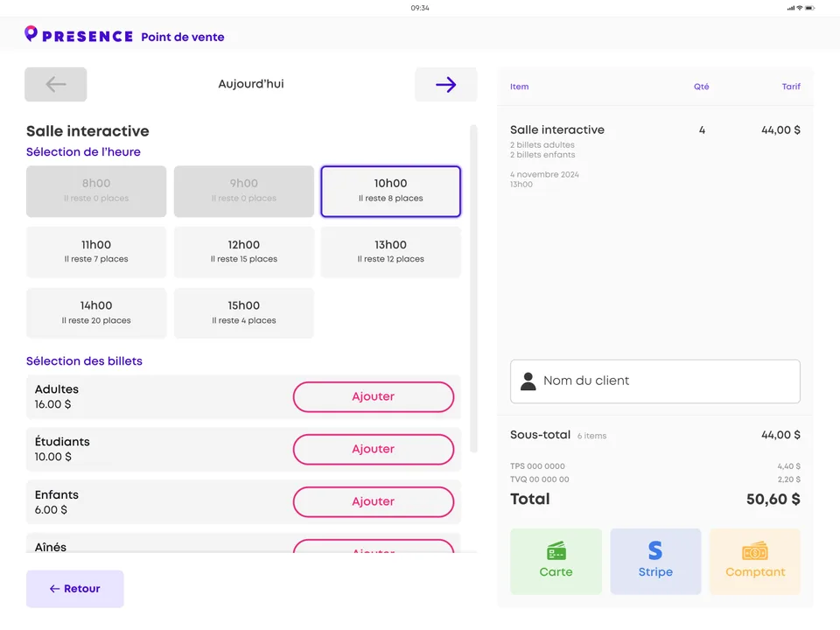
Task: Click the Item column header
Action: pos(519,87)
